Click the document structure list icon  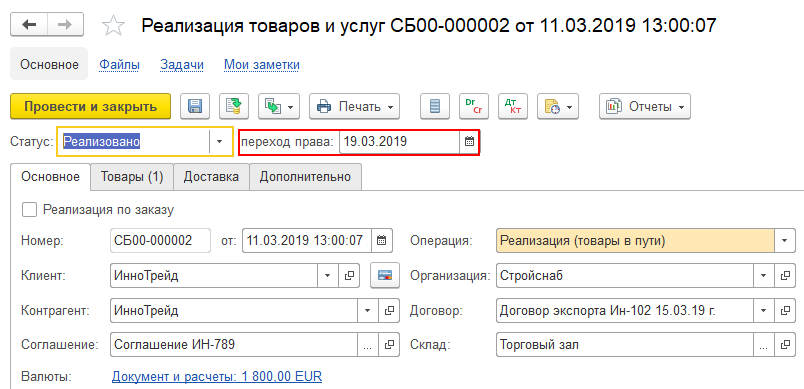pos(435,106)
